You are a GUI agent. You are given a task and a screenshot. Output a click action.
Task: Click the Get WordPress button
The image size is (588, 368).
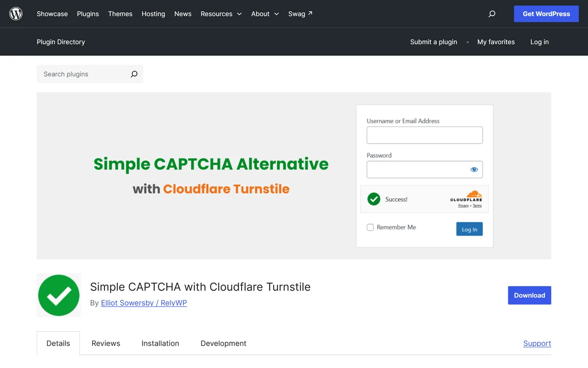pyautogui.click(x=546, y=14)
